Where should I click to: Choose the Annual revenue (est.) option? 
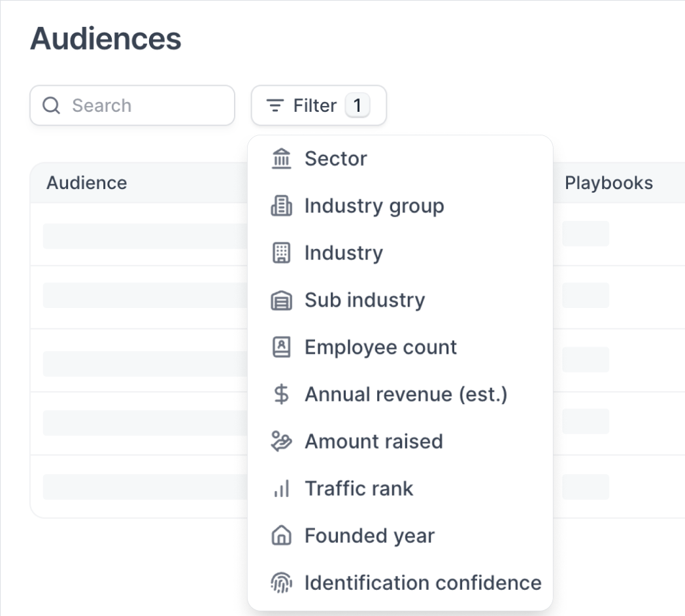[405, 394]
